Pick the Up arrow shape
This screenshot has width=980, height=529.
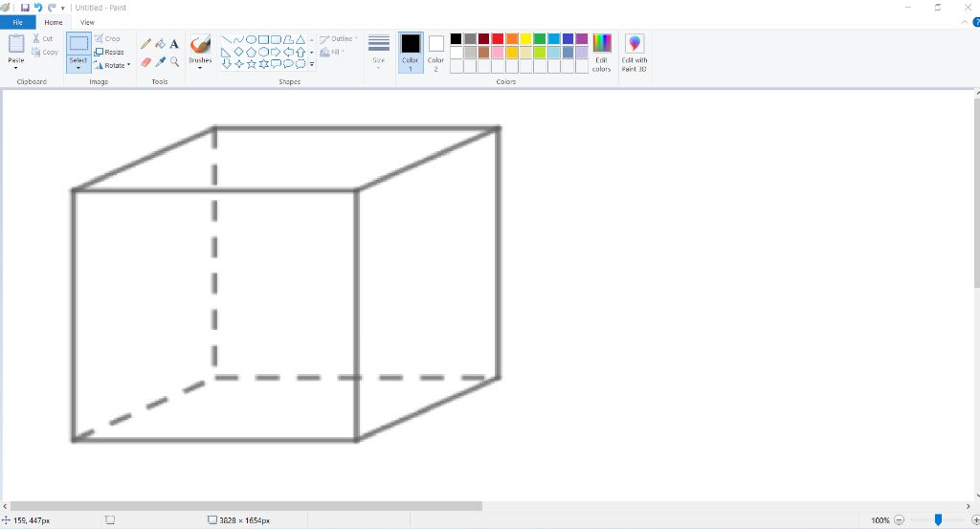point(301,52)
